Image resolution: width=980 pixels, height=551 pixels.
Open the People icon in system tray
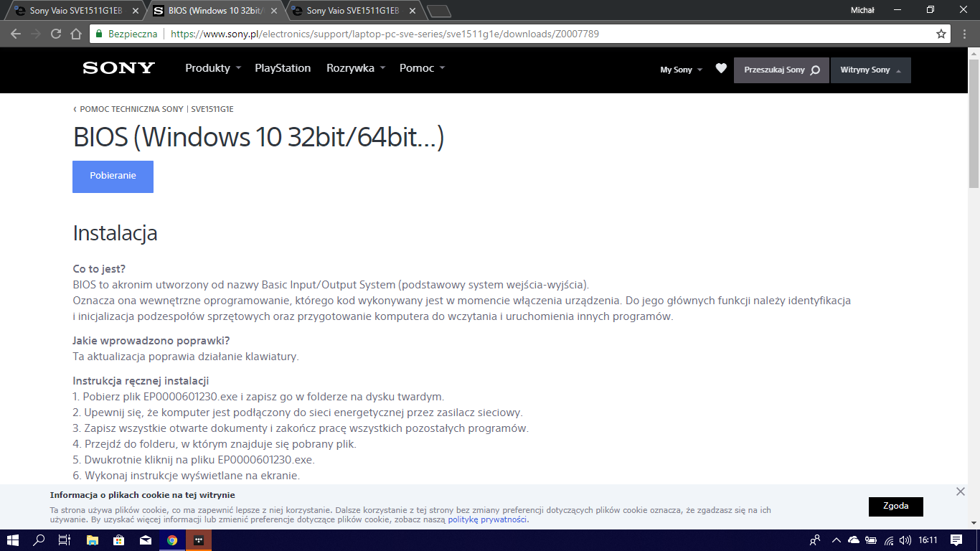pos(815,540)
